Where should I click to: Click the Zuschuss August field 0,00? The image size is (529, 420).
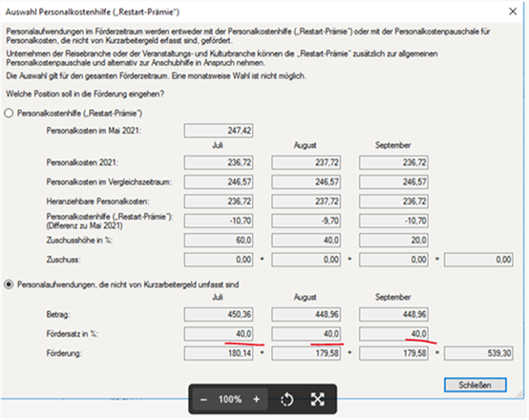(306, 260)
